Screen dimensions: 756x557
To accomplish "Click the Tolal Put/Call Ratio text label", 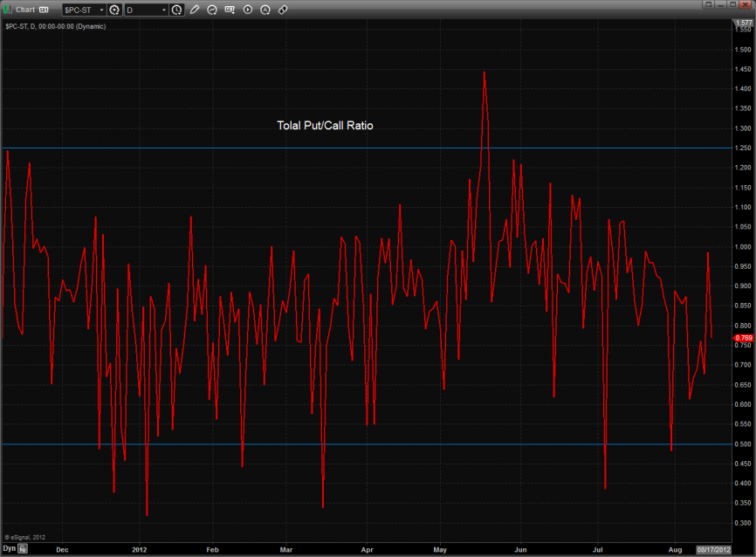I will click(x=325, y=126).
